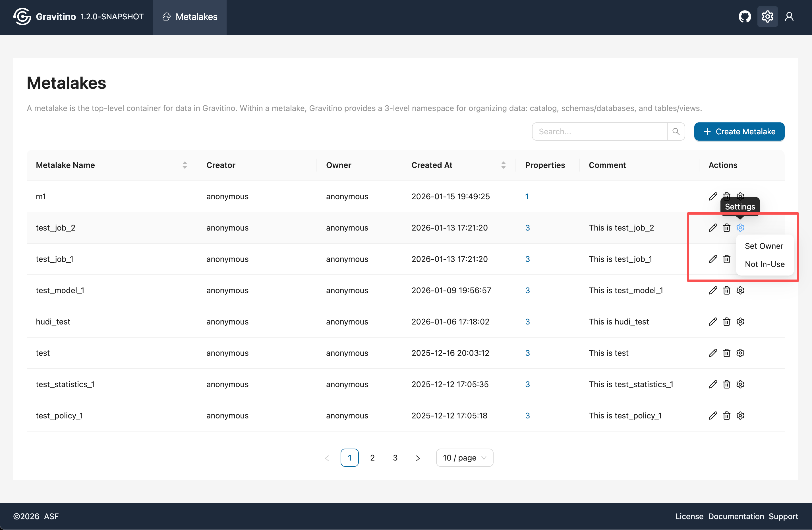Choose Not In-Use menu option
The image size is (812, 530).
[x=764, y=264]
